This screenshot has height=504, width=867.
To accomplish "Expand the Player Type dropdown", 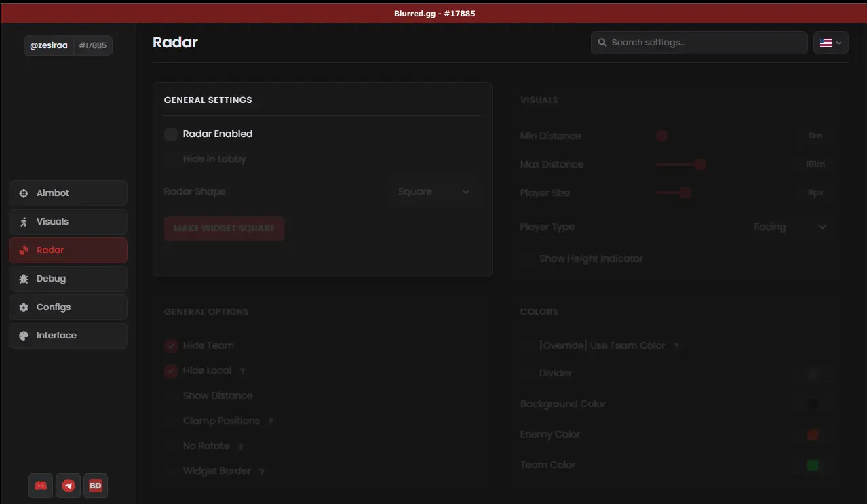I will 790,227.
